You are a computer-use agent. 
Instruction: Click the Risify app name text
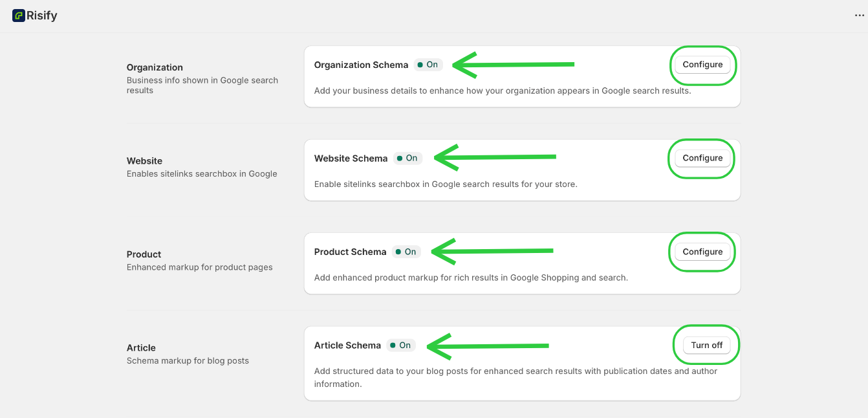tap(42, 16)
